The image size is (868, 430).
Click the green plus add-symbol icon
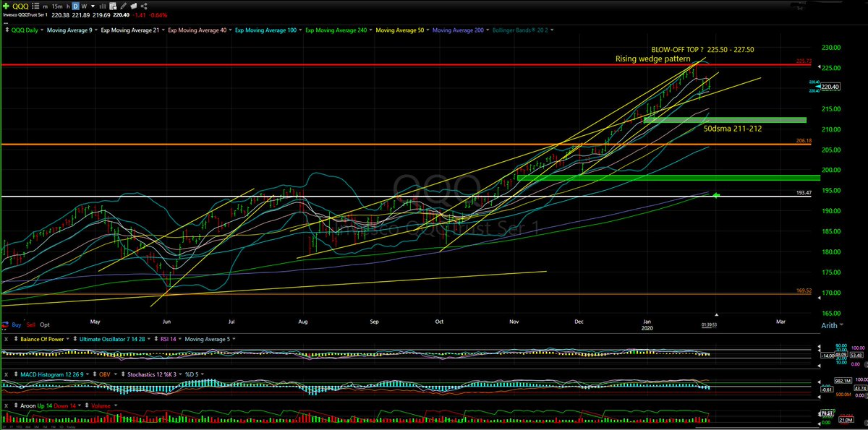(7, 7)
